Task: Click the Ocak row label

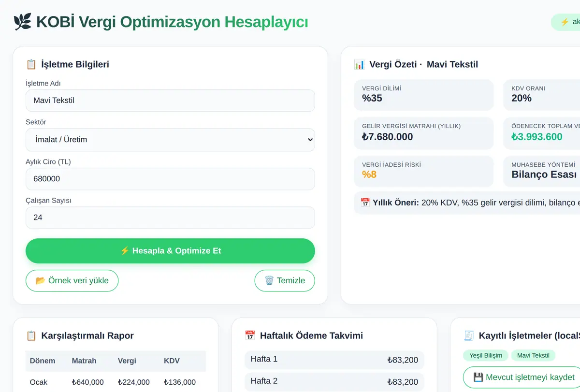Action: 39,382
